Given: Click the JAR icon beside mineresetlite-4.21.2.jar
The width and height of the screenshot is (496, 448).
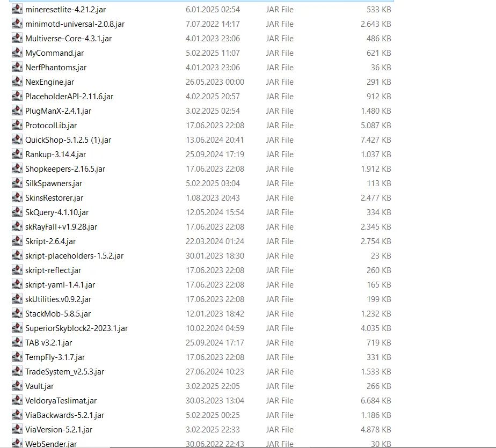Looking at the screenshot, I should tap(17, 9).
